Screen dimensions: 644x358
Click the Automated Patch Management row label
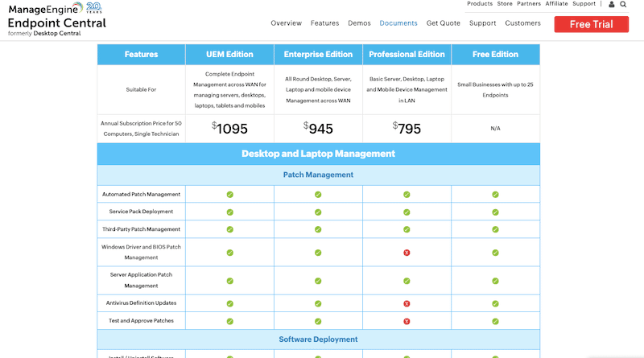142,194
